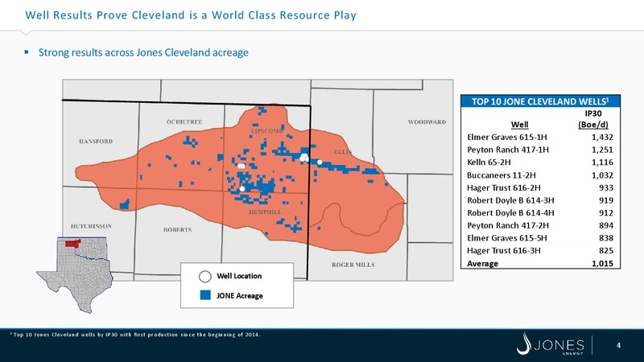The image size is (644, 362).
Task: Click the ROBERTS county label
Action: coord(177,230)
